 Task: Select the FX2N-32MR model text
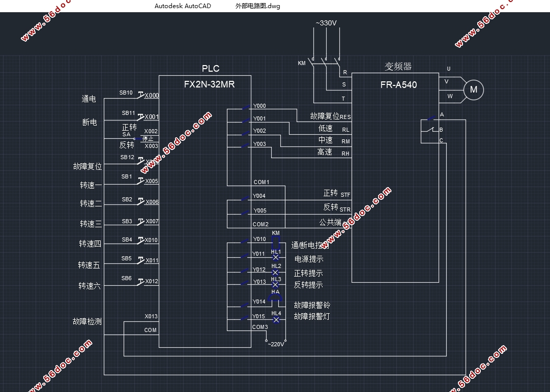210,84
